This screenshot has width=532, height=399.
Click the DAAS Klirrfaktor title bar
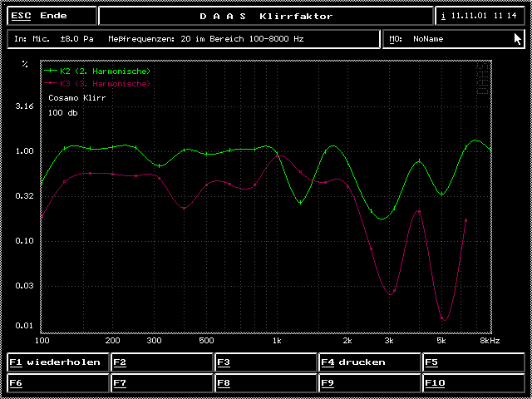[266, 16]
